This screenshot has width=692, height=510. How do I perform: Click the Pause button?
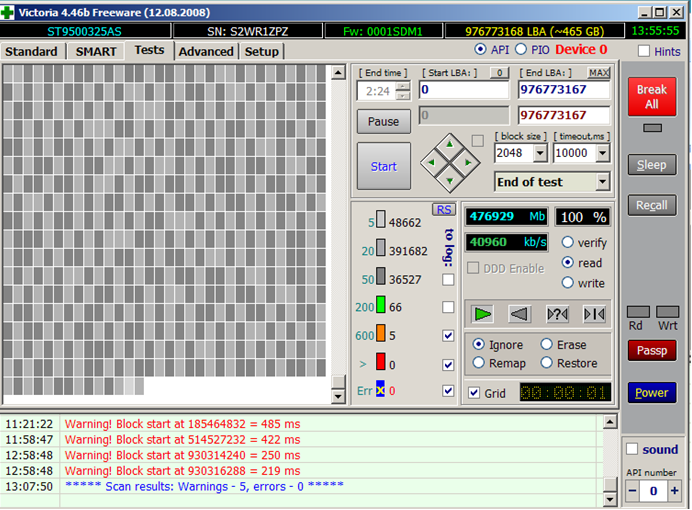pos(384,121)
